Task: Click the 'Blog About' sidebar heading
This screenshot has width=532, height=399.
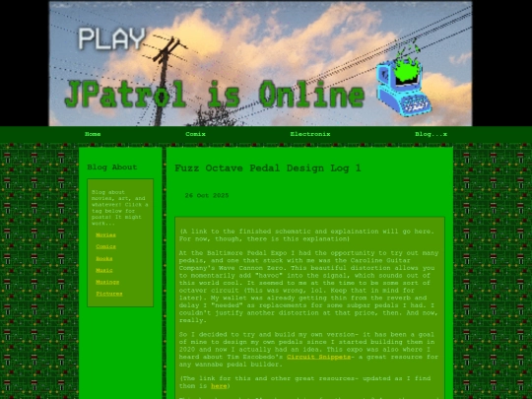Action: [x=112, y=166]
